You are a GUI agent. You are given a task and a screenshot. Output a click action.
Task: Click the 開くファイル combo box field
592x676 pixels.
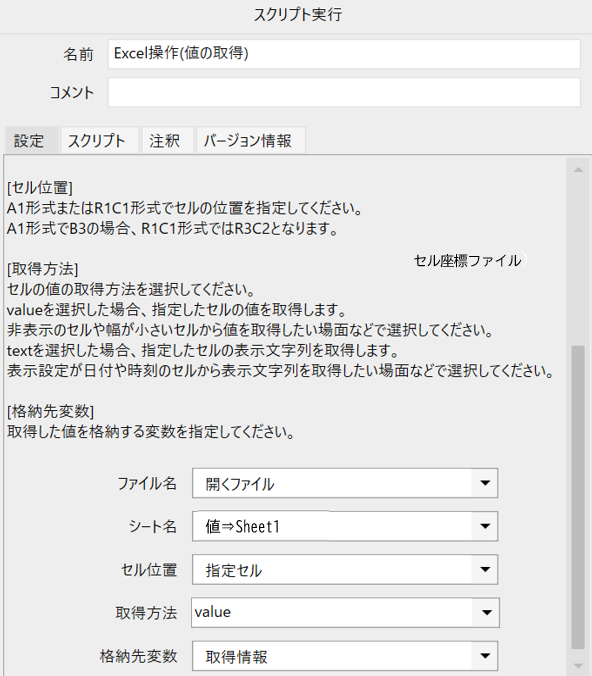point(332,483)
